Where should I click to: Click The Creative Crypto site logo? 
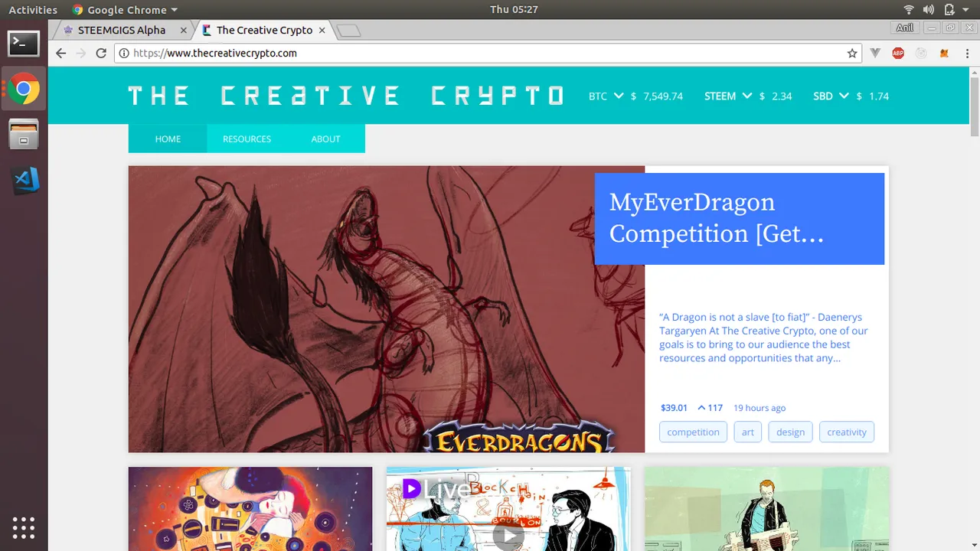(346, 96)
